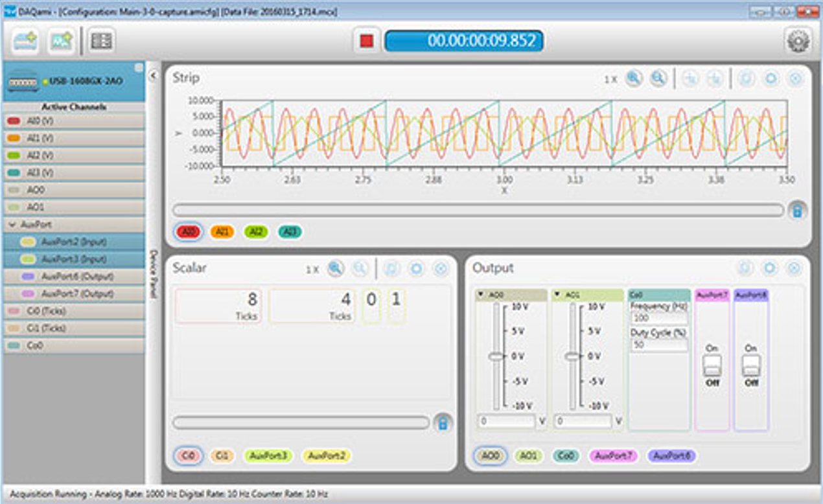Click the AO1 voltage slider handle
Viewport: 823px width, 504px height.
tap(572, 356)
